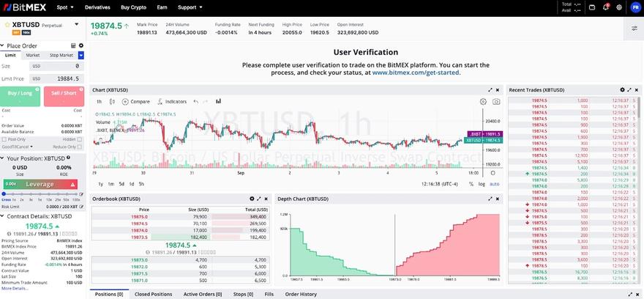This screenshot has height=299, width=644.
Task: Switch to the Stops tab
Action: click(x=244, y=294)
